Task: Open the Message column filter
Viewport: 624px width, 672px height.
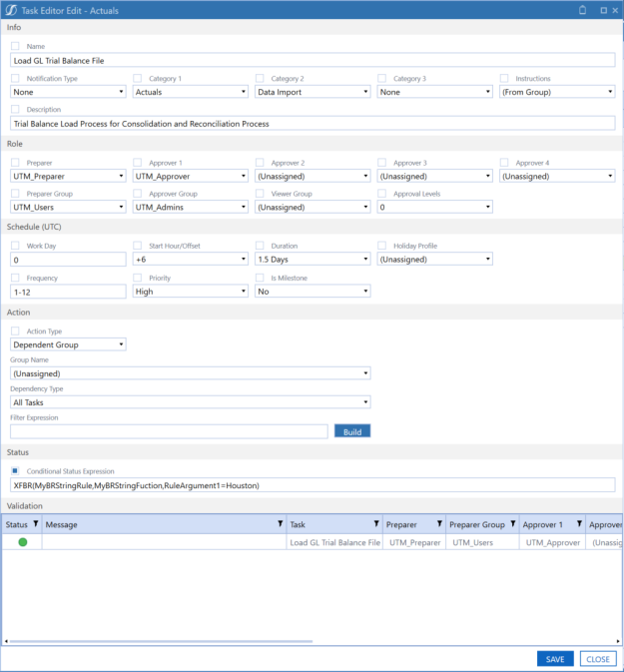Action: tap(280, 523)
